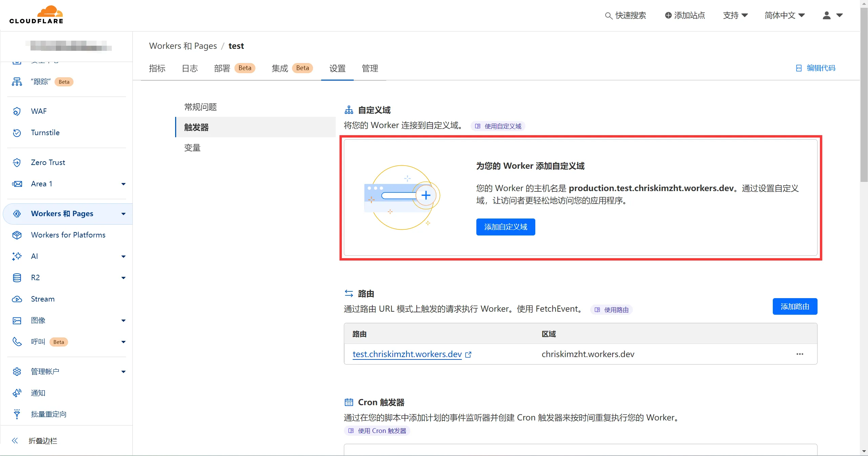The height and width of the screenshot is (456, 868).
Task: Click the 呼叫 phone icon in sidebar
Action: (17, 341)
